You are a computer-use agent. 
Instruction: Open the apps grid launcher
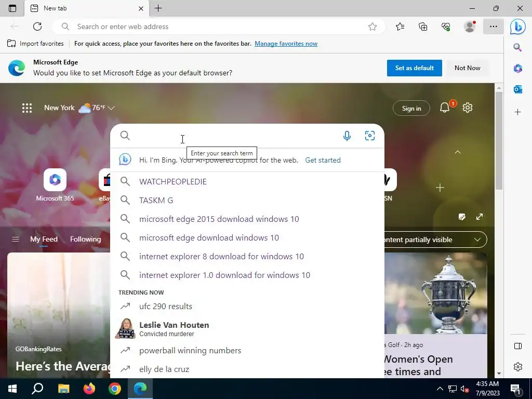[27, 108]
